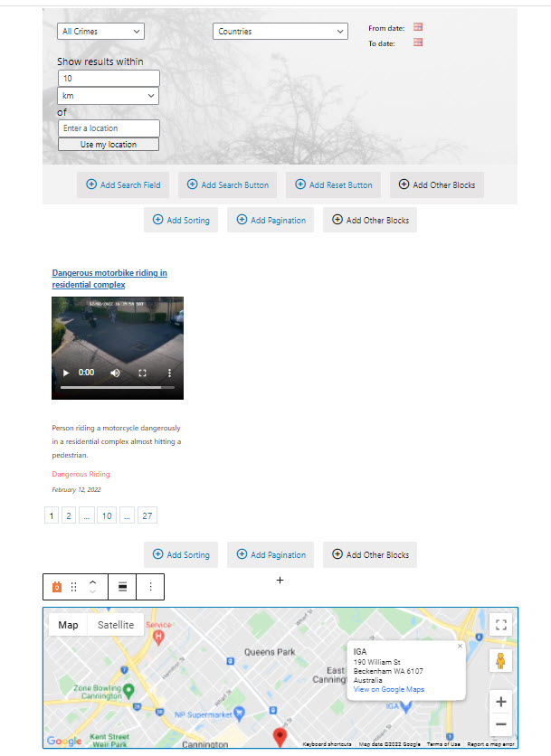This screenshot has height=756, width=551.
Task: Switch to Map view tab
Action: click(68, 625)
